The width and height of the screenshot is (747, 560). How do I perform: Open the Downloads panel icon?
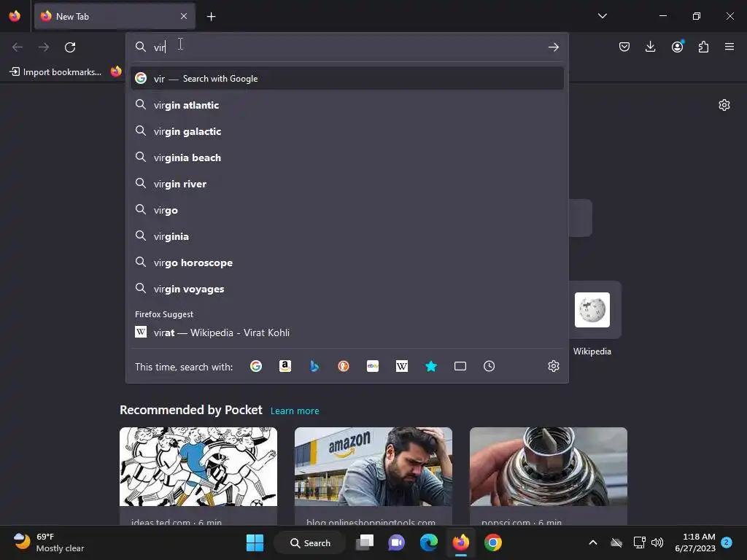coord(650,47)
